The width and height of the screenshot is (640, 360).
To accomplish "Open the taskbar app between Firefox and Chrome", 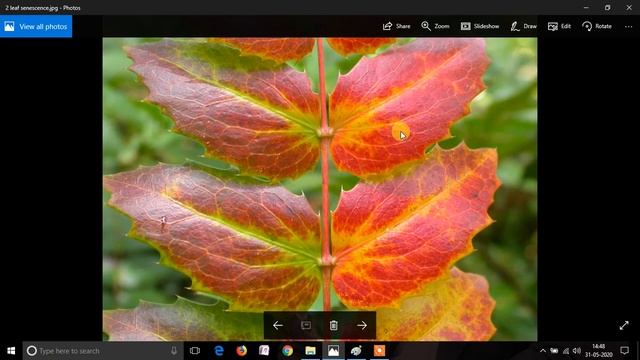I will [264, 351].
